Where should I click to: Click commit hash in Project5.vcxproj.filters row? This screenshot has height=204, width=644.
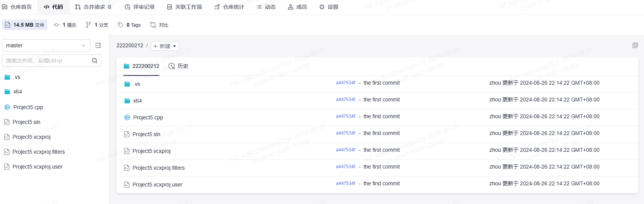click(x=346, y=167)
